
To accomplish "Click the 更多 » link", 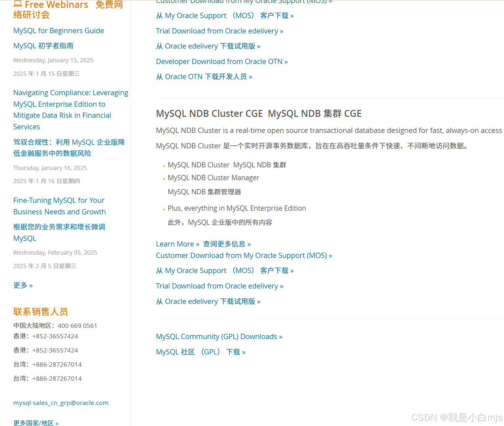I will pyautogui.click(x=23, y=285).
